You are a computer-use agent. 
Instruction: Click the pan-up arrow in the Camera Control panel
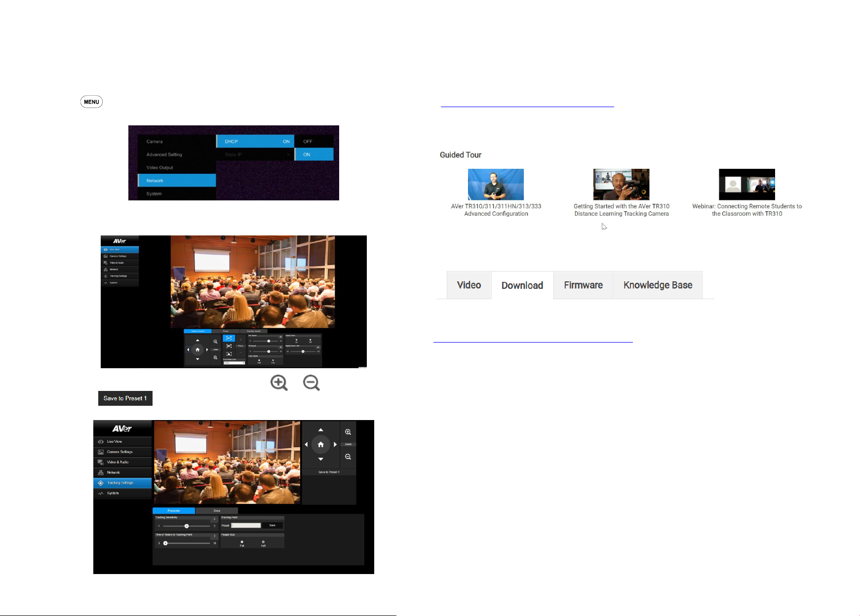point(197,340)
